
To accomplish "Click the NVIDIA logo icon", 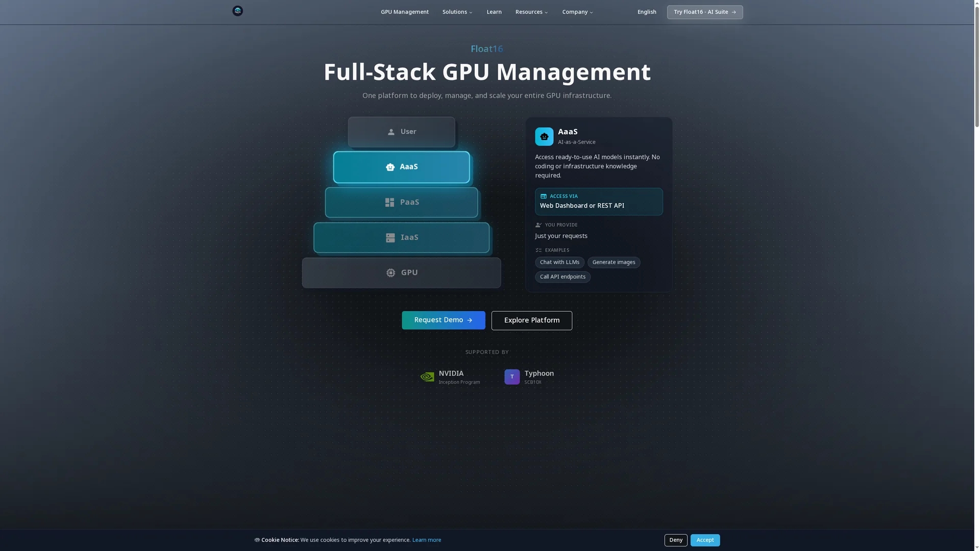I will point(427,377).
